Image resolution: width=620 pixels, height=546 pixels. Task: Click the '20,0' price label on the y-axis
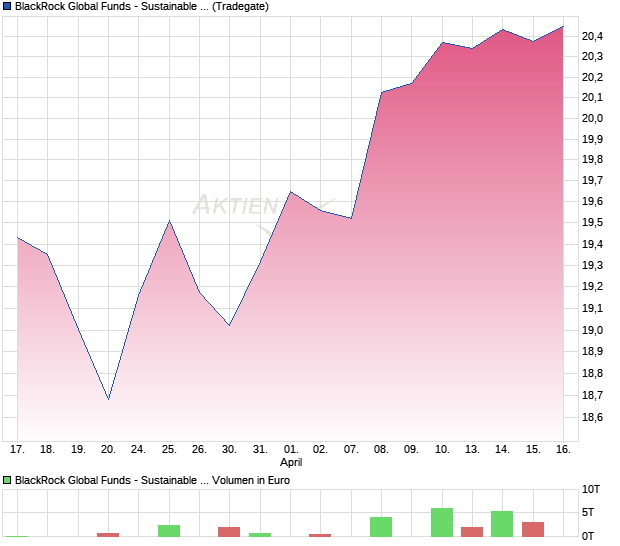pos(592,118)
